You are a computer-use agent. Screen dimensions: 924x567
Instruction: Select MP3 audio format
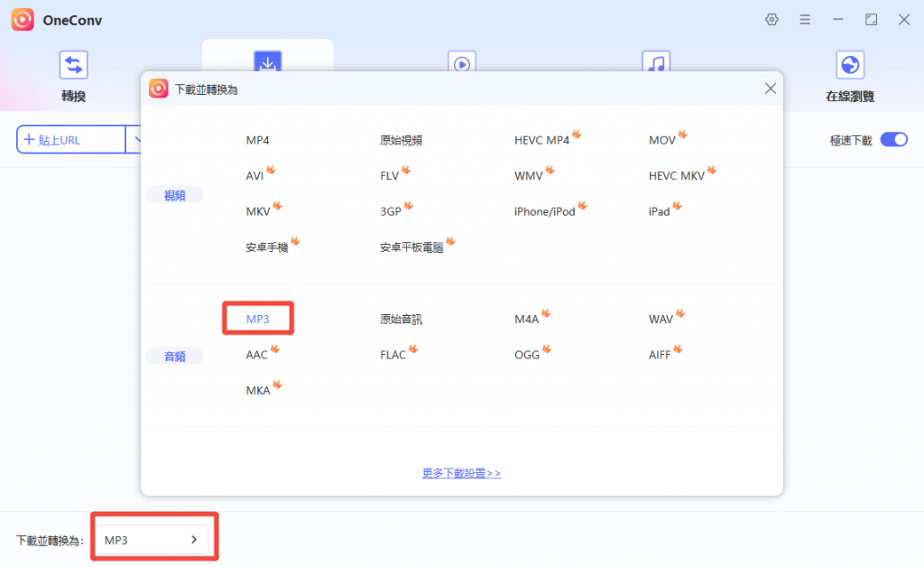tap(257, 319)
